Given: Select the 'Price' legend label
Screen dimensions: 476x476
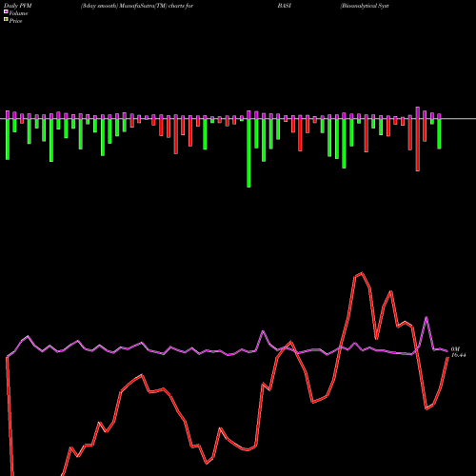Looking at the screenshot, I should [15, 21].
